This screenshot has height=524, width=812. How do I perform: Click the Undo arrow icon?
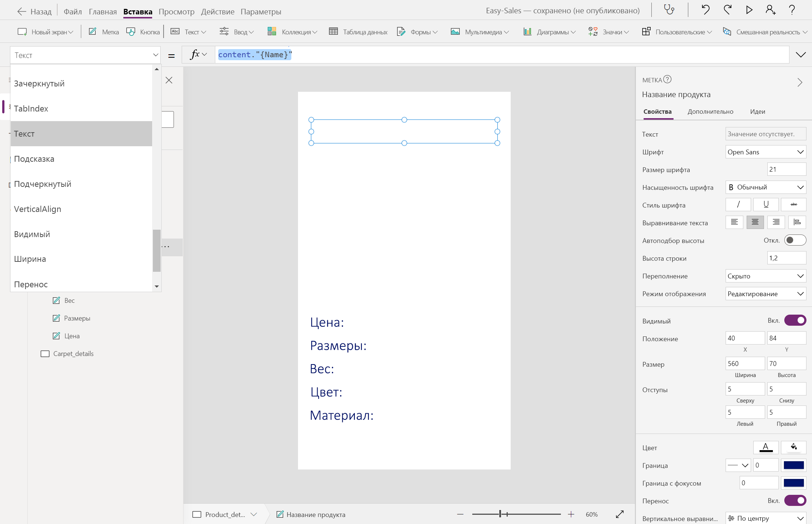click(x=705, y=10)
